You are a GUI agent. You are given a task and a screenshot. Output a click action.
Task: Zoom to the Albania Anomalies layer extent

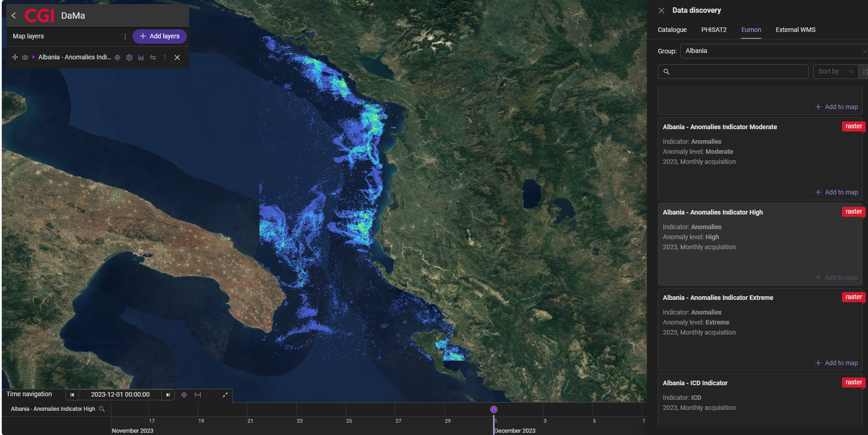[117, 58]
